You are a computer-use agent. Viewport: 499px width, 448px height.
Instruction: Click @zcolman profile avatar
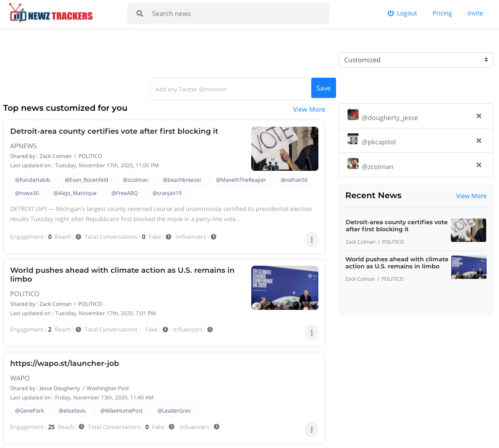click(x=353, y=164)
